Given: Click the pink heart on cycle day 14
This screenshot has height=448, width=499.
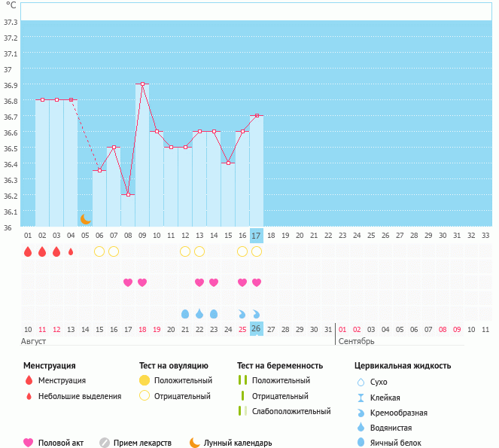Looking at the screenshot, I should (x=214, y=282).
